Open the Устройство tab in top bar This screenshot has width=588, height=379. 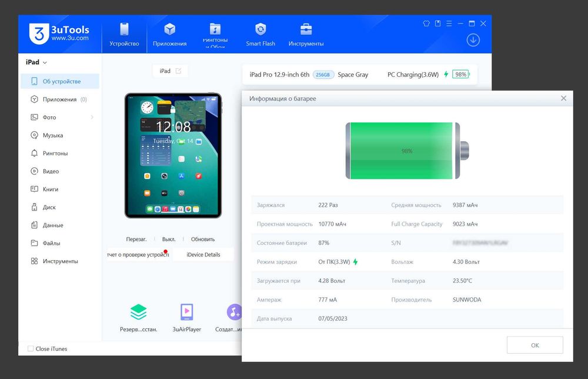[124, 35]
